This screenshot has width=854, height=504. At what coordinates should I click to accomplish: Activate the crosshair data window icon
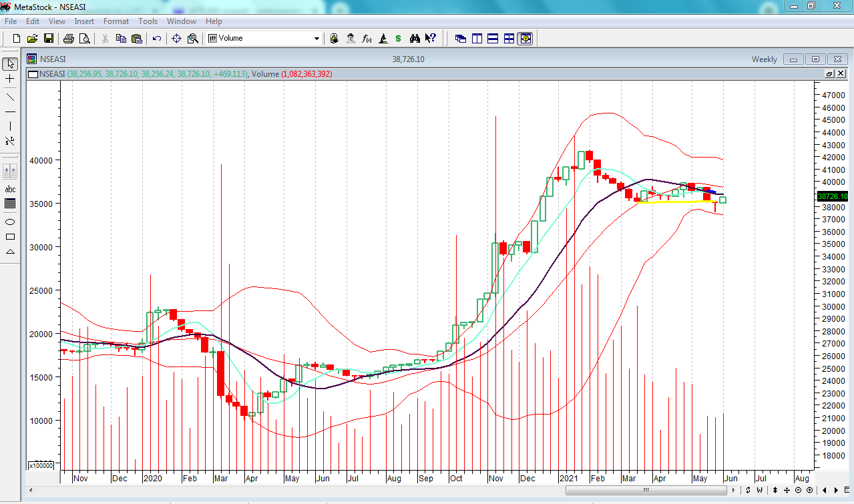(x=177, y=38)
